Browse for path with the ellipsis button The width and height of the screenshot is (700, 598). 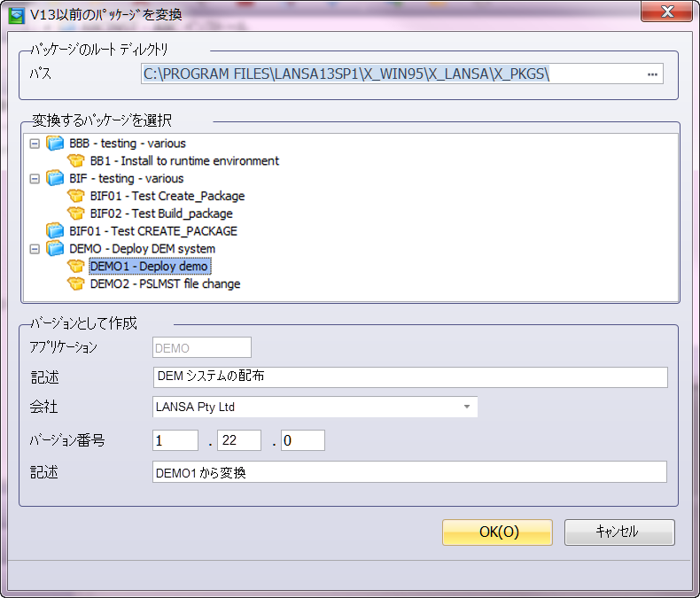click(x=652, y=74)
